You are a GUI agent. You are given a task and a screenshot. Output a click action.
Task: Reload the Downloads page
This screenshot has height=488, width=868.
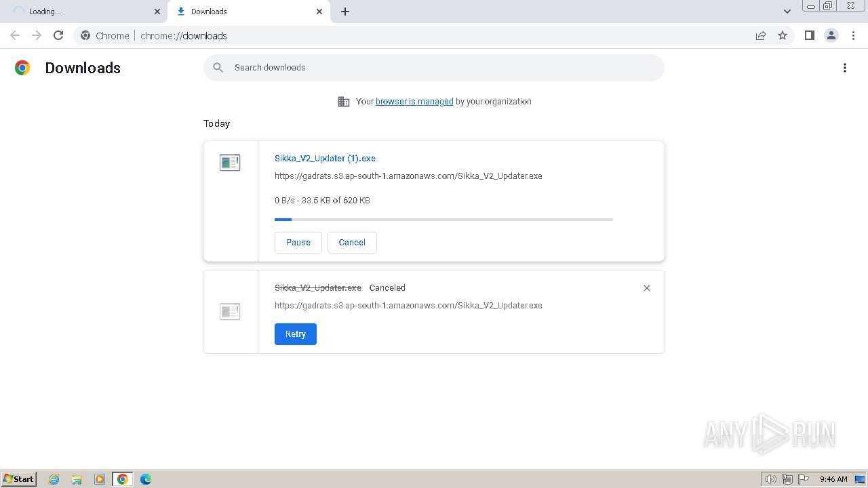58,35
